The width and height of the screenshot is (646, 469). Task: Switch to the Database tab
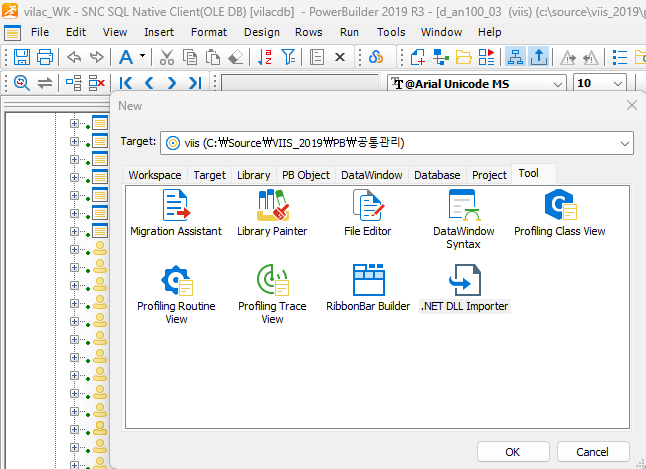[437, 175]
